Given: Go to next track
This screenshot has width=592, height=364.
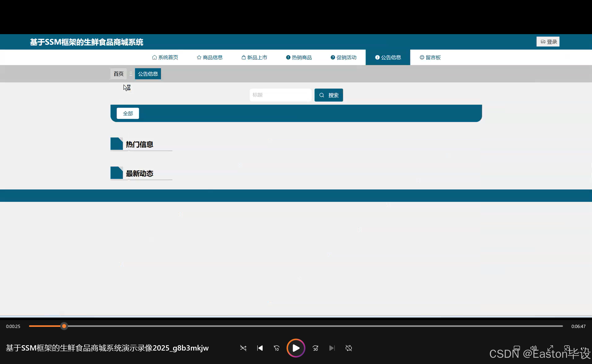Looking at the screenshot, I should [x=332, y=348].
